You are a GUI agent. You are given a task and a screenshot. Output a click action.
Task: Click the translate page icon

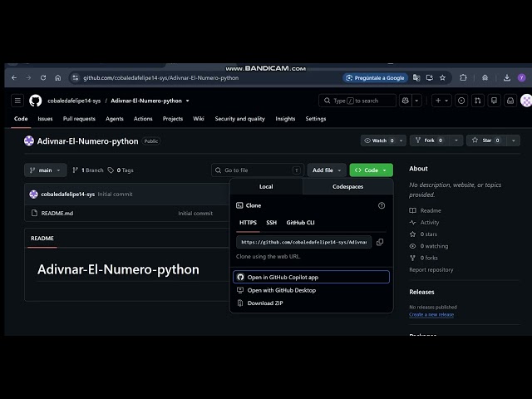coord(416,77)
